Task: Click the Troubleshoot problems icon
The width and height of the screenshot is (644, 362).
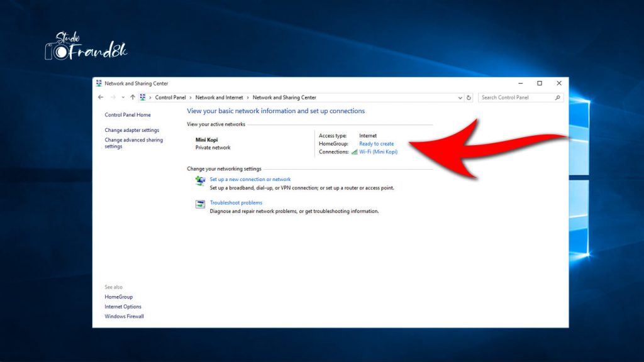Action: (x=201, y=204)
